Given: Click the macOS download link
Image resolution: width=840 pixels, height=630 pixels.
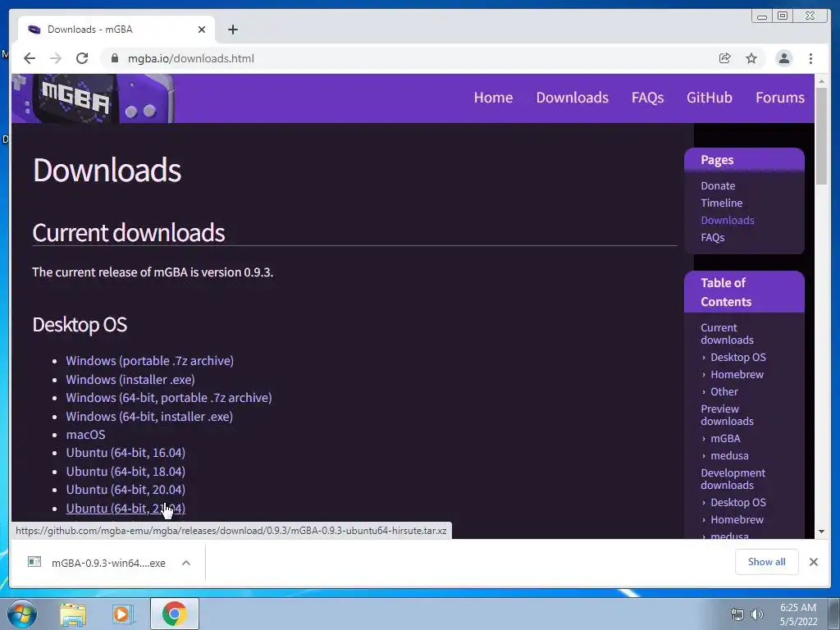Looking at the screenshot, I should pos(85,435).
